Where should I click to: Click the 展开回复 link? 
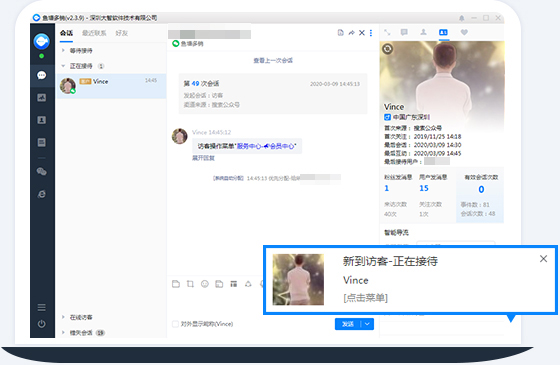(203, 158)
